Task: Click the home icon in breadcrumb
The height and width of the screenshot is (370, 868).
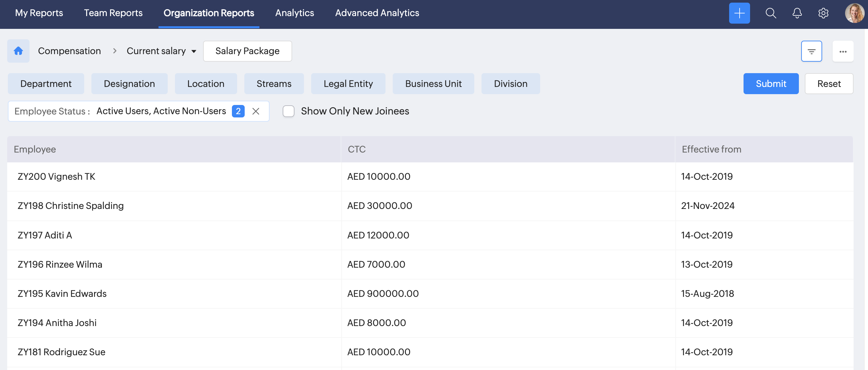Action: tap(18, 51)
